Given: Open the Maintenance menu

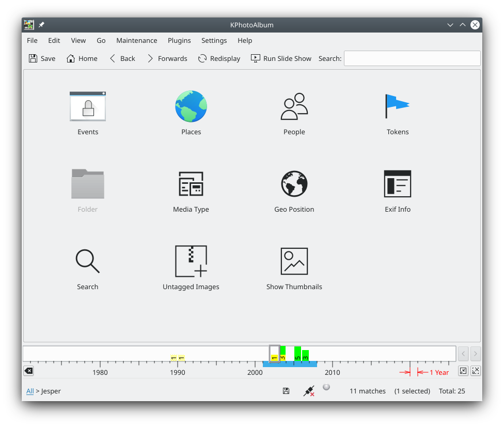Looking at the screenshot, I should (137, 40).
